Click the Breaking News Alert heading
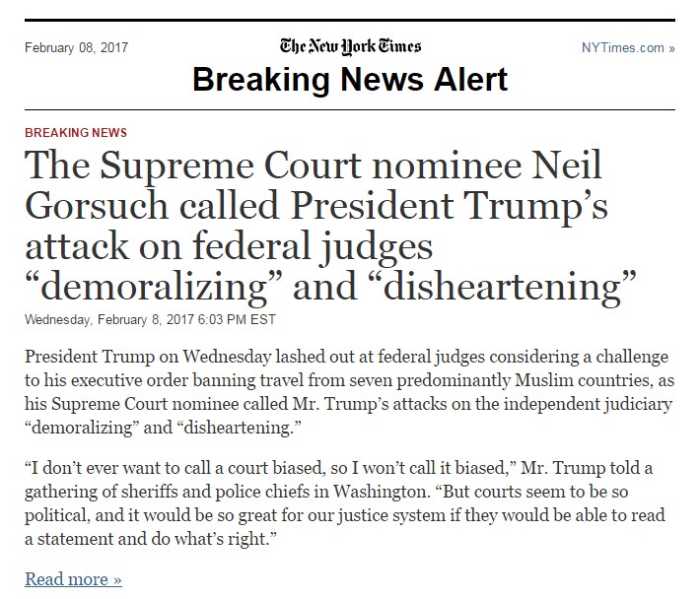 (350, 80)
